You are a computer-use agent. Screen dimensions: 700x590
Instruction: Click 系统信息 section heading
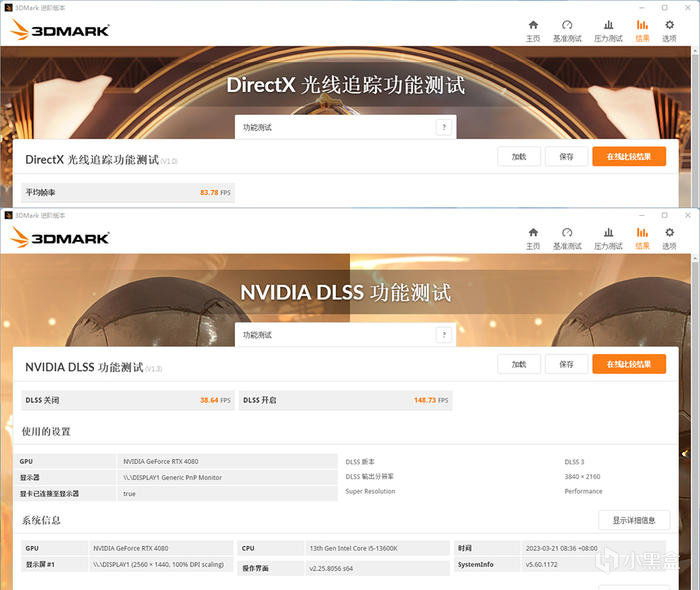coord(41,520)
